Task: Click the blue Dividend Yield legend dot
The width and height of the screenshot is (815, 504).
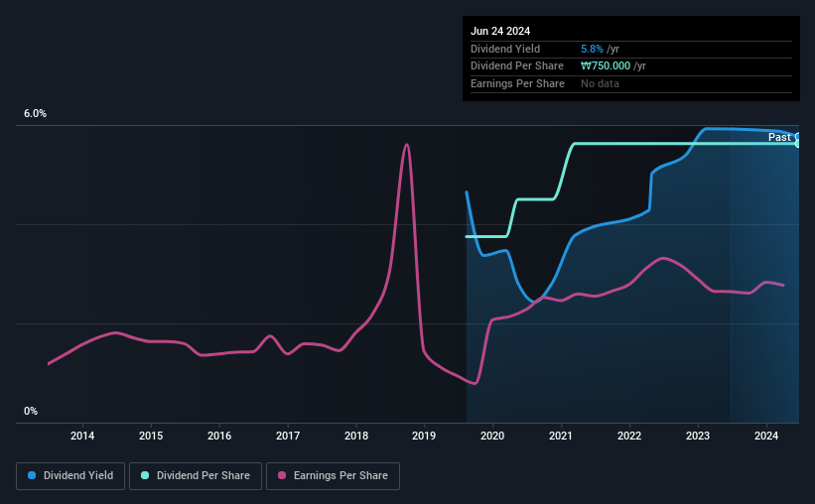Action: [x=32, y=475]
